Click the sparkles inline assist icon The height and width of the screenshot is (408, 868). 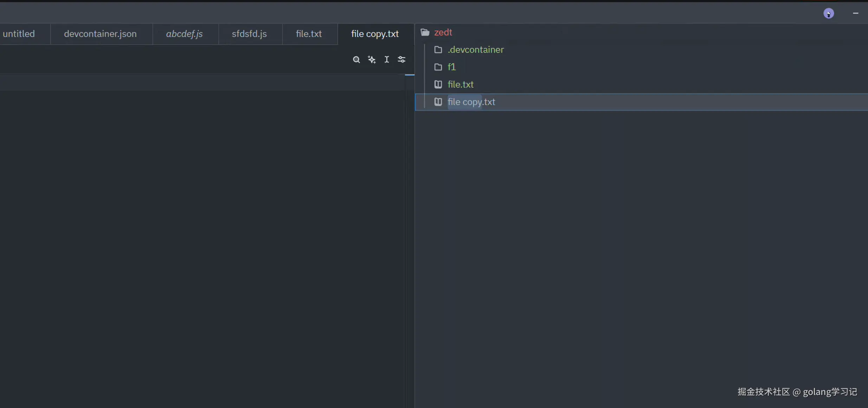pyautogui.click(x=372, y=59)
